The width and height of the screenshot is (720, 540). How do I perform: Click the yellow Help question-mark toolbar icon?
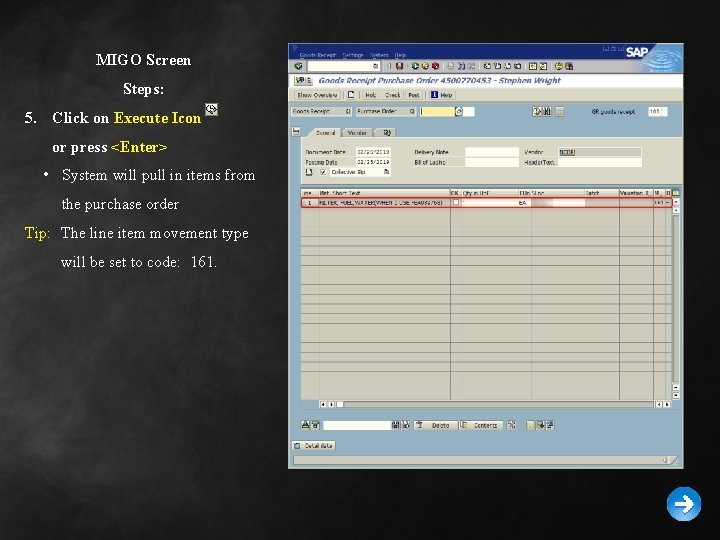[559, 66]
